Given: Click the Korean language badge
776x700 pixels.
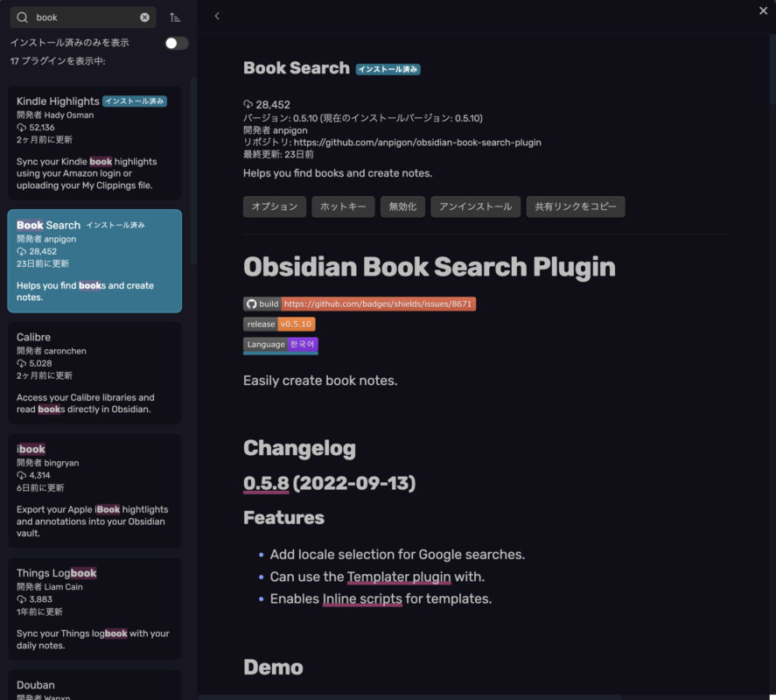Looking at the screenshot, I should pos(280,345).
